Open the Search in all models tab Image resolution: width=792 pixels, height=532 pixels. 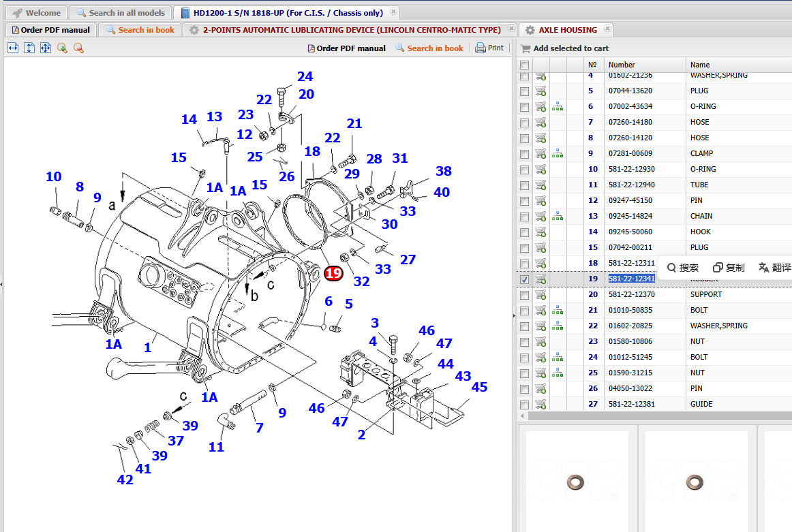[121, 13]
